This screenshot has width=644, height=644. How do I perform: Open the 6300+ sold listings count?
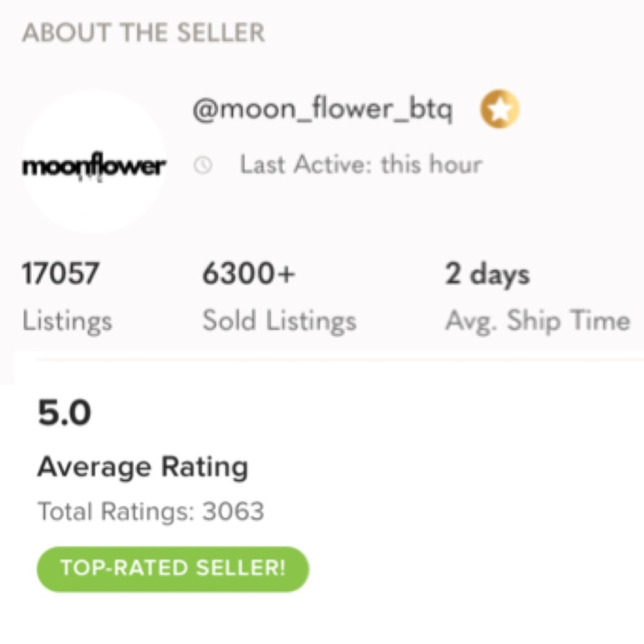[x=249, y=274]
